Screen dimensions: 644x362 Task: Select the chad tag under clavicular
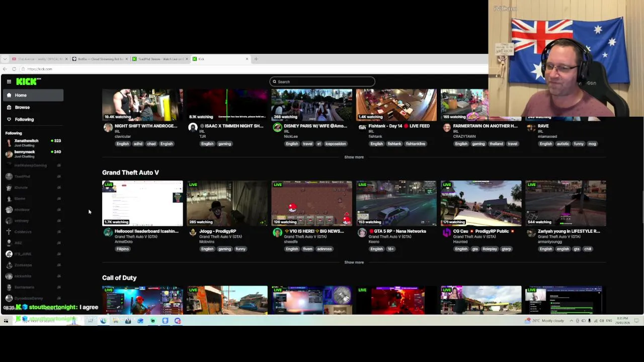pyautogui.click(x=151, y=144)
